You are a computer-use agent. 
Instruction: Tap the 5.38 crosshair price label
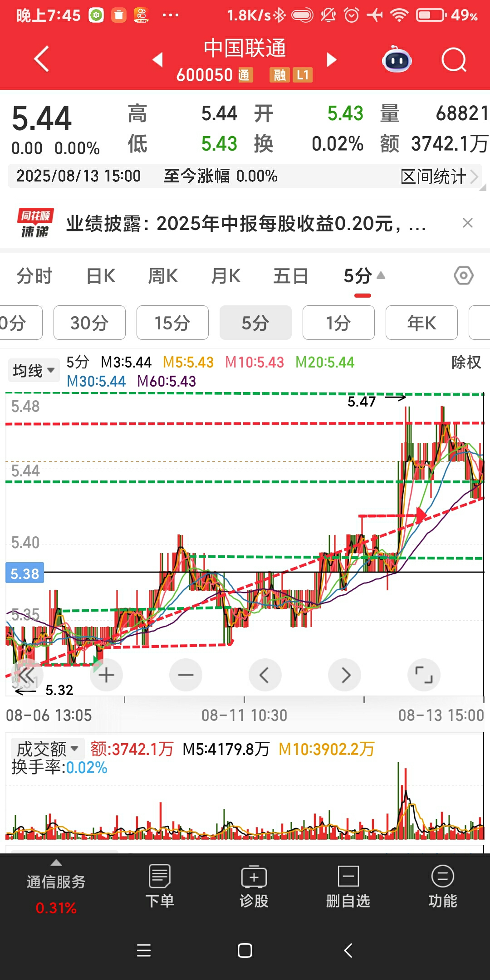(x=24, y=573)
